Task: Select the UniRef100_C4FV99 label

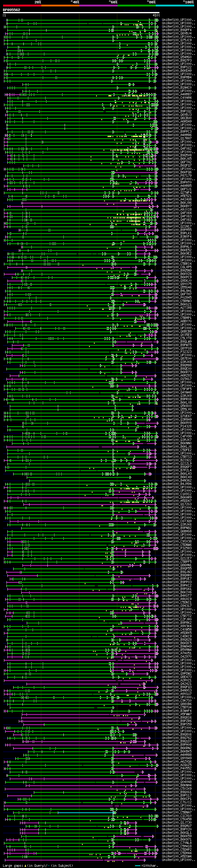Action: pos(177,436)
